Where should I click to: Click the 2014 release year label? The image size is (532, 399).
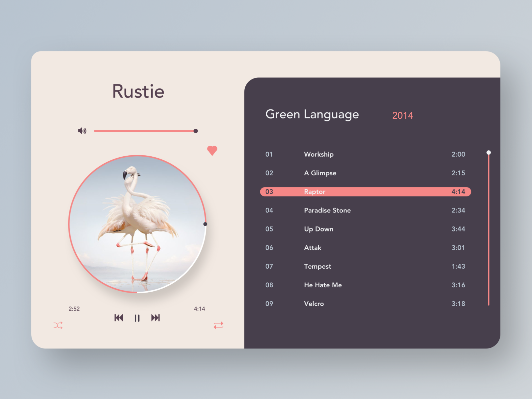[x=403, y=115]
